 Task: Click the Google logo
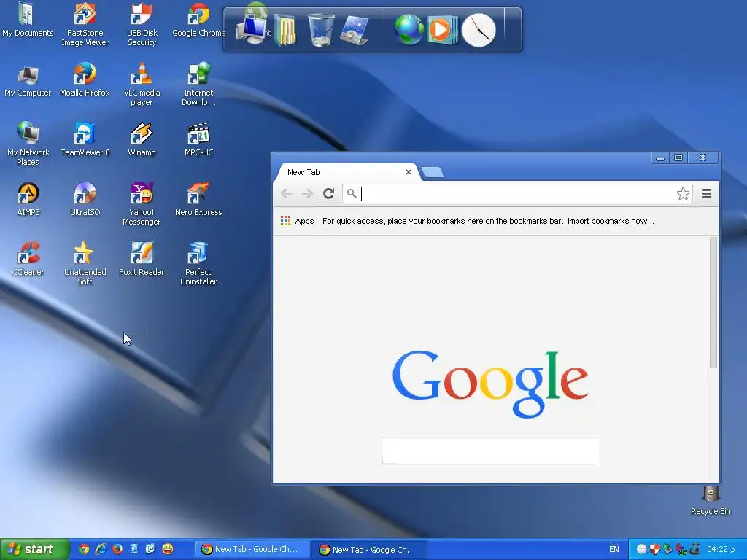[x=490, y=384]
